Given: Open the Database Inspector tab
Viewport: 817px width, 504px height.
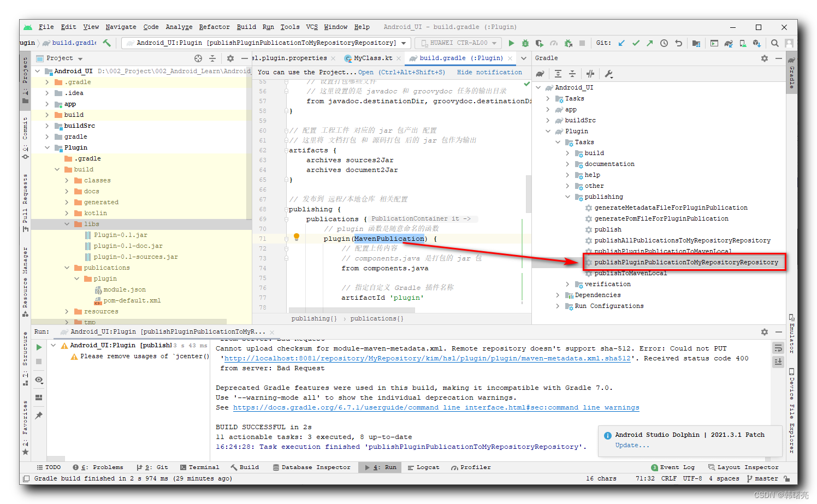Looking at the screenshot, I should point(312,467).
